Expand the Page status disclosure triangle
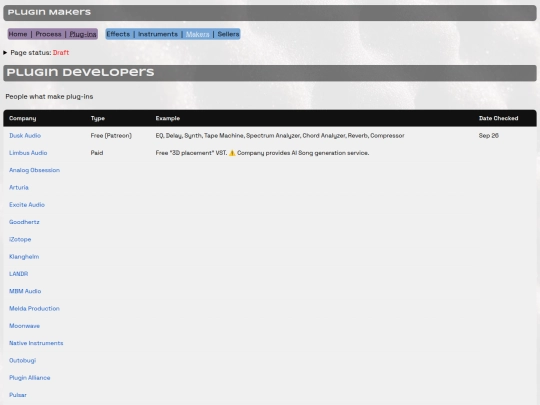The height and width of the screenshot is (405, 540). (x=5, y=53)
